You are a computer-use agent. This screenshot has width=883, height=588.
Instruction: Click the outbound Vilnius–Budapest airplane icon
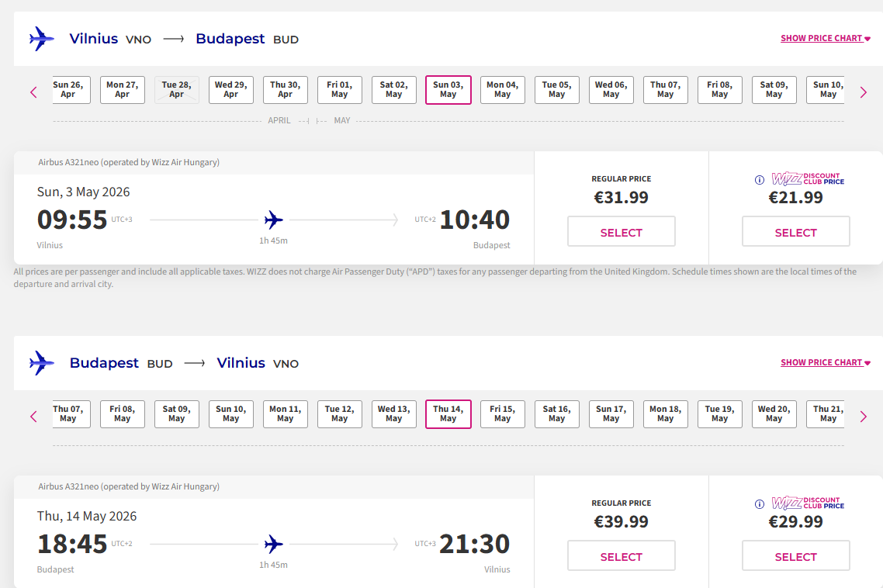41,39
